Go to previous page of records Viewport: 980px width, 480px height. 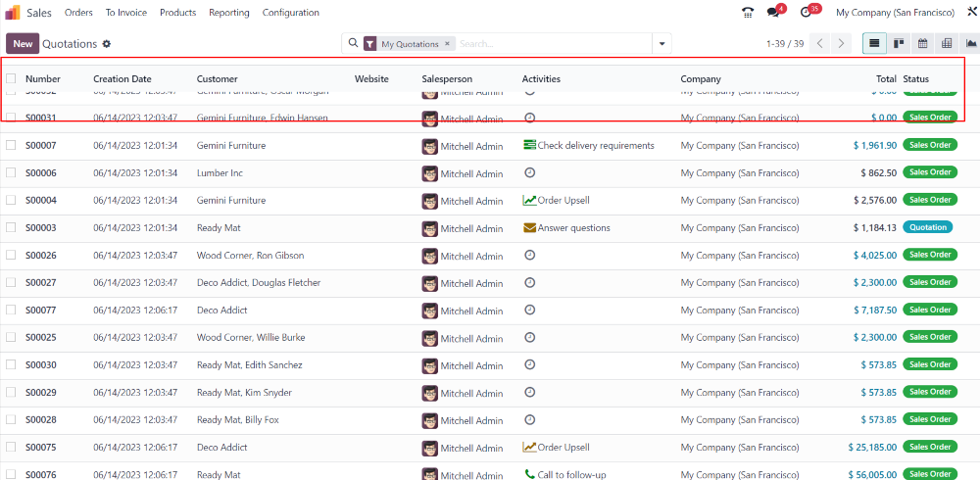point(820,43)
